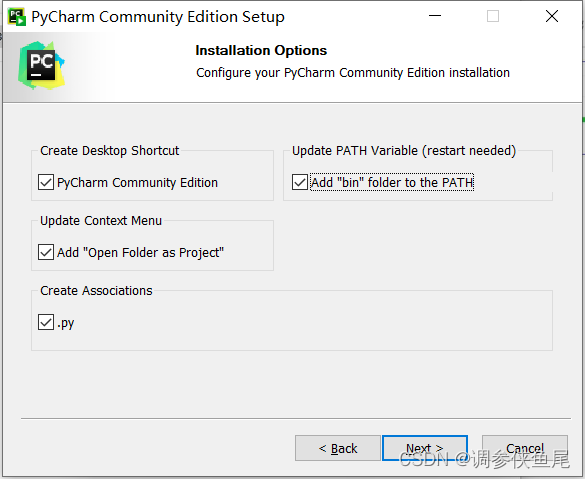
Task: Click the large PyCharm PC logo
Action: 41,65
